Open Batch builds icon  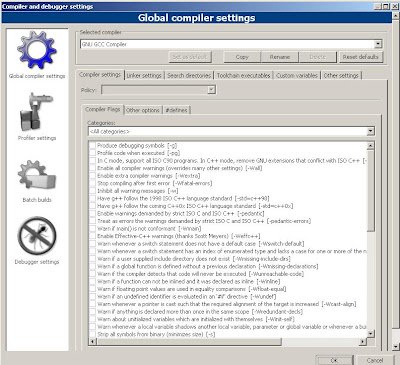click(x=37, y=175)
